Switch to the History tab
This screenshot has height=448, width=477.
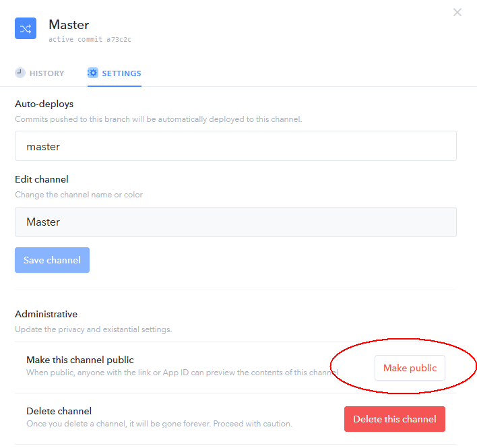point(46,73)
